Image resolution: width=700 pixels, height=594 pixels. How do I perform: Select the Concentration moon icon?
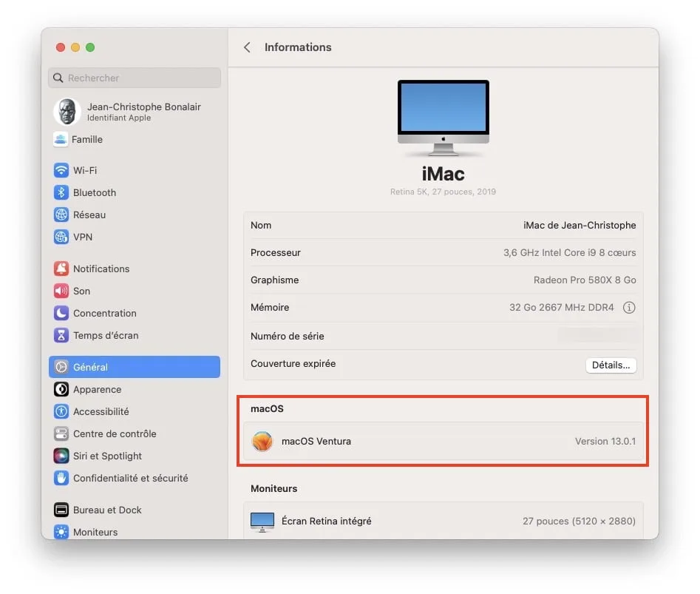61,313
